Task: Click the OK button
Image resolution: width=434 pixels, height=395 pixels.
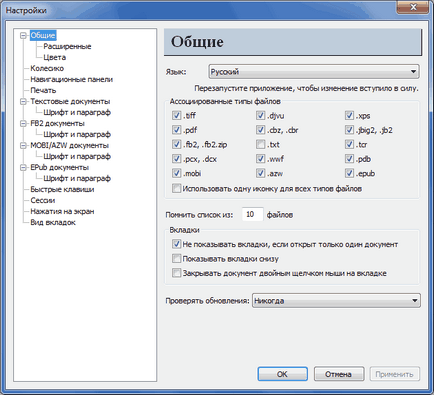Action: [x=282, y=374]
